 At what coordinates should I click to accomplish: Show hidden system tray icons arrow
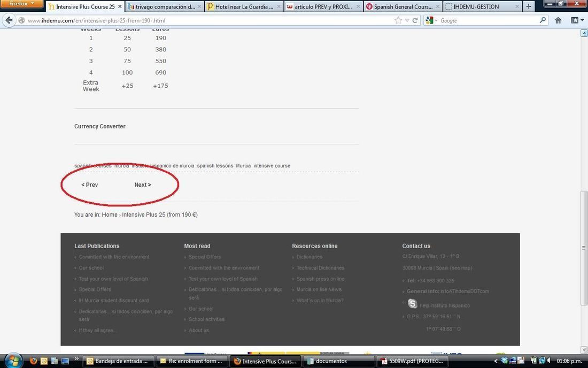[496, 361]
